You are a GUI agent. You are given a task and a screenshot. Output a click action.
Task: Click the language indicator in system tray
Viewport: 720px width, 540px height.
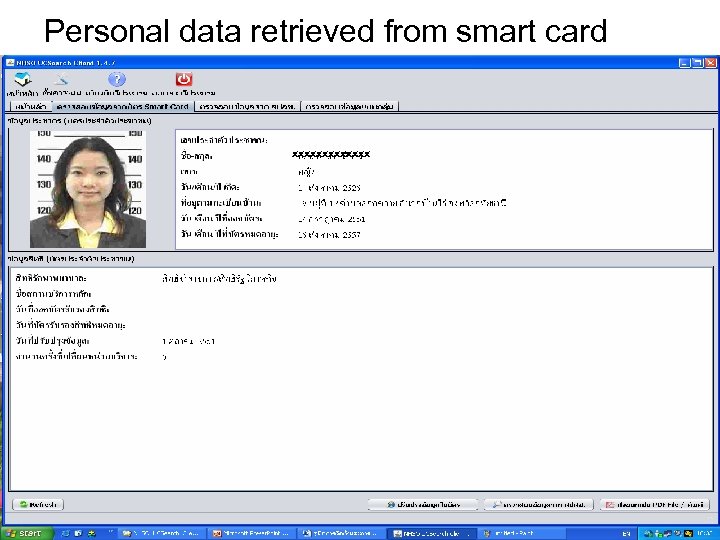pos(626,534)
